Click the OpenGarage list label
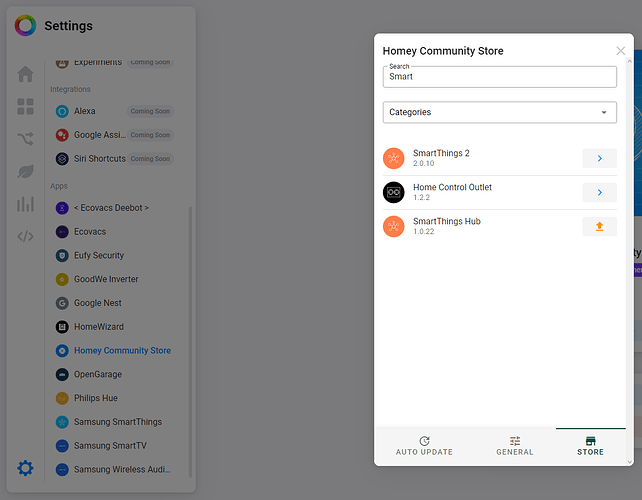The height and width of the screenshot is (500, 642). [x=98, y=374]
